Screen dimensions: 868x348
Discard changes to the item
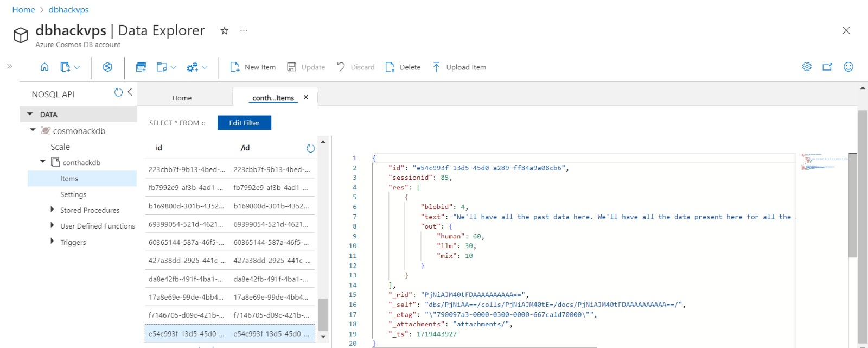[355, 67]
